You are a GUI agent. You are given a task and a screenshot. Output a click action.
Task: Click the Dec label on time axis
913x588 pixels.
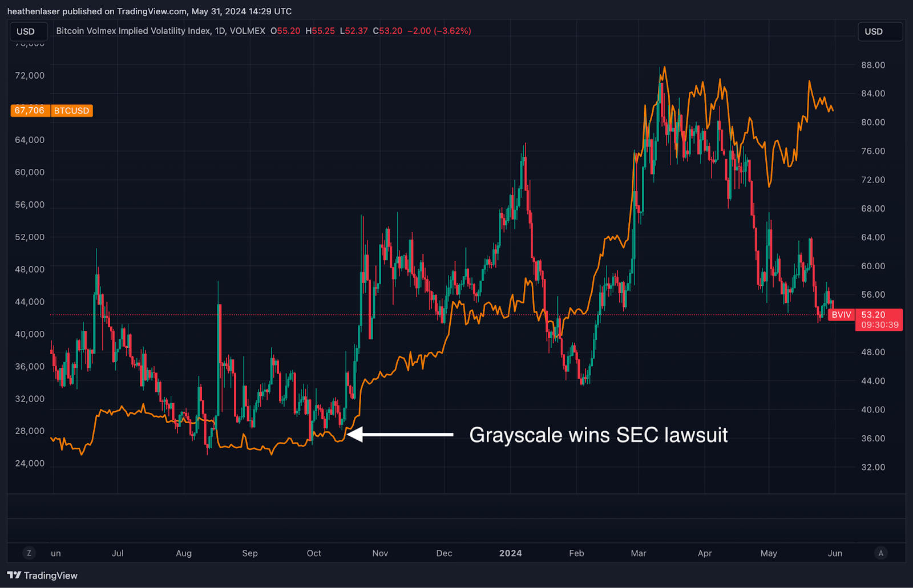444,553
